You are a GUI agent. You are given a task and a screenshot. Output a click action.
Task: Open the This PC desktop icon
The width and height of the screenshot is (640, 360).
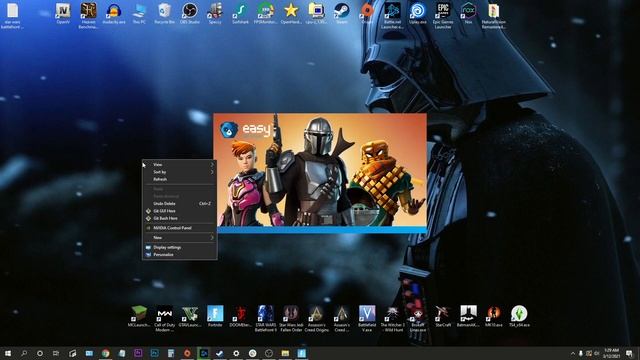click(139, 14)
